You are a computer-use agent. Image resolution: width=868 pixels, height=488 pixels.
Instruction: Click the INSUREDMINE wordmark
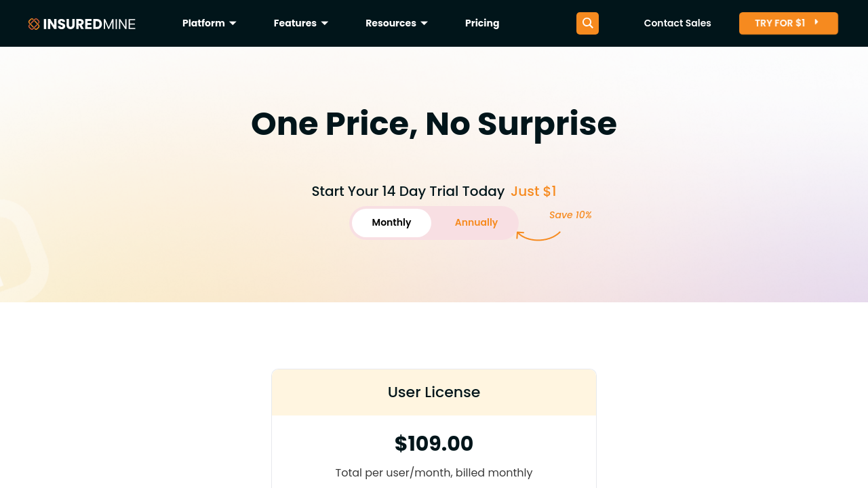click(x=89, y=24)
